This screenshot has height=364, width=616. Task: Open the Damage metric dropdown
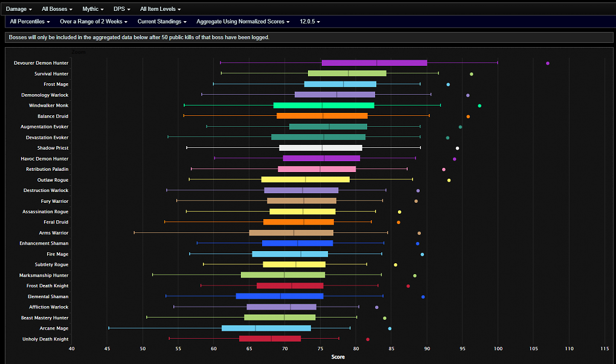click(x=19, y=8)
